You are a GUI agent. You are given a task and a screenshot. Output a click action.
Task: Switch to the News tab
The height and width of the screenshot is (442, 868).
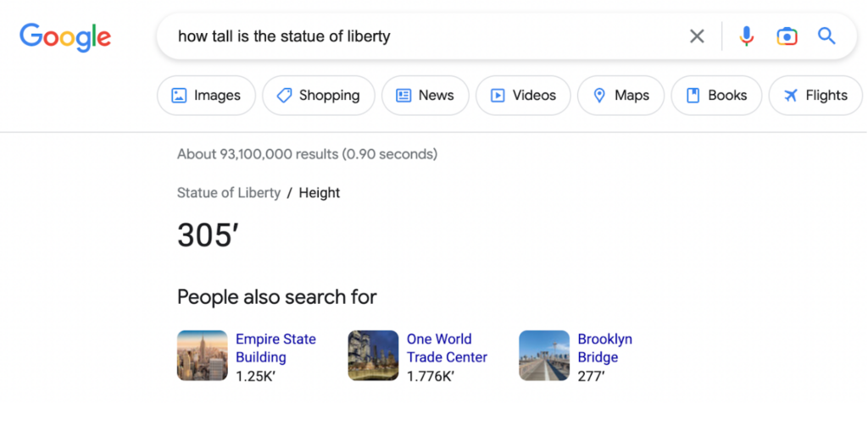(425, 96)
